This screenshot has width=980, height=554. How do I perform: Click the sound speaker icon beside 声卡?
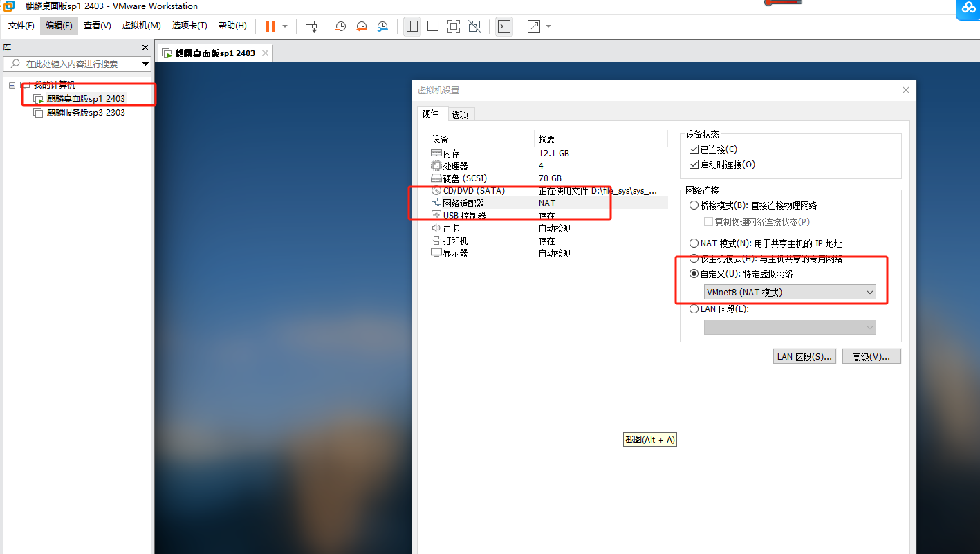click(x=436, y=228)
